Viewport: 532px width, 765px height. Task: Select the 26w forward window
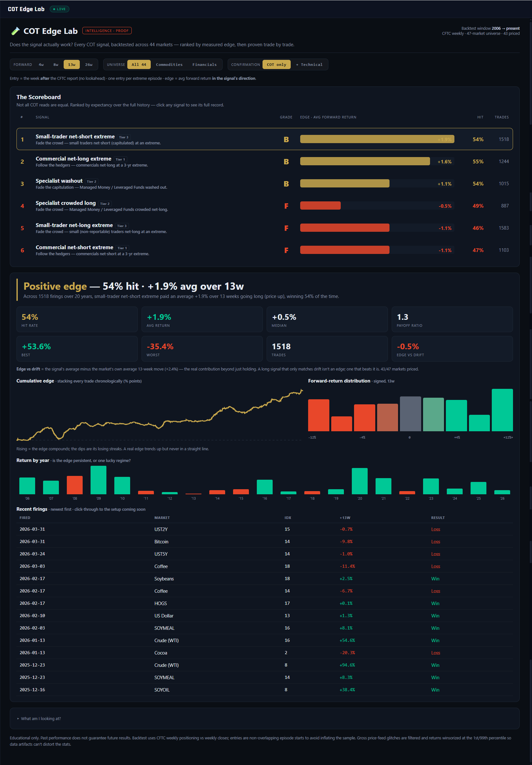(89, 65)
